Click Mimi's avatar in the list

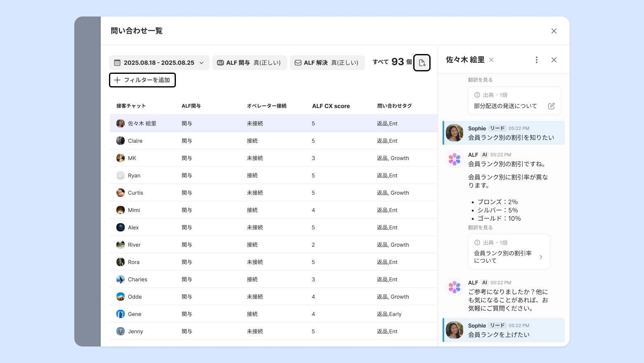tap(121, 210)
